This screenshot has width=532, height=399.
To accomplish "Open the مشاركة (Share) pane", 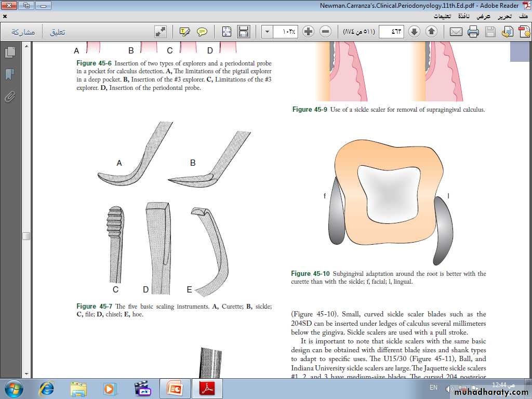I will point(23,32).
